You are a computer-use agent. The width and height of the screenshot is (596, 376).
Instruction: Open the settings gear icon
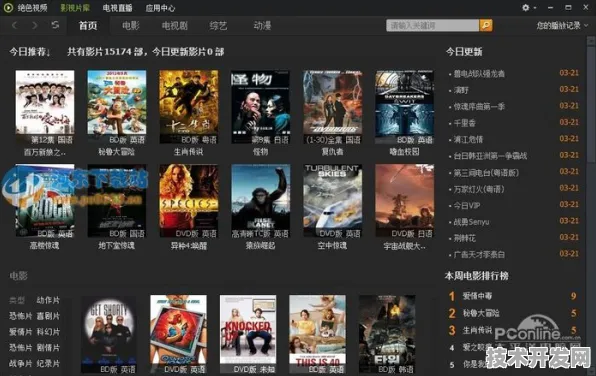[526, 8]
